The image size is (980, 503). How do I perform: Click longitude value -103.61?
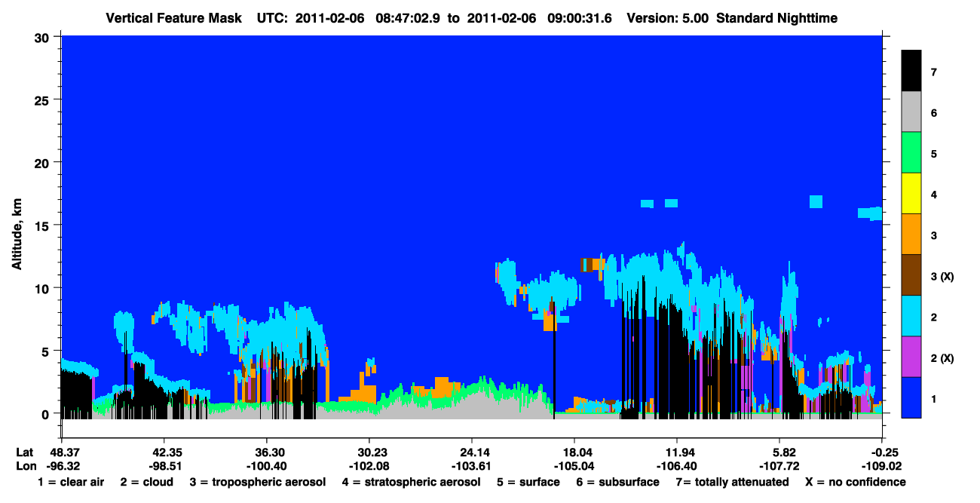[471, 465]
